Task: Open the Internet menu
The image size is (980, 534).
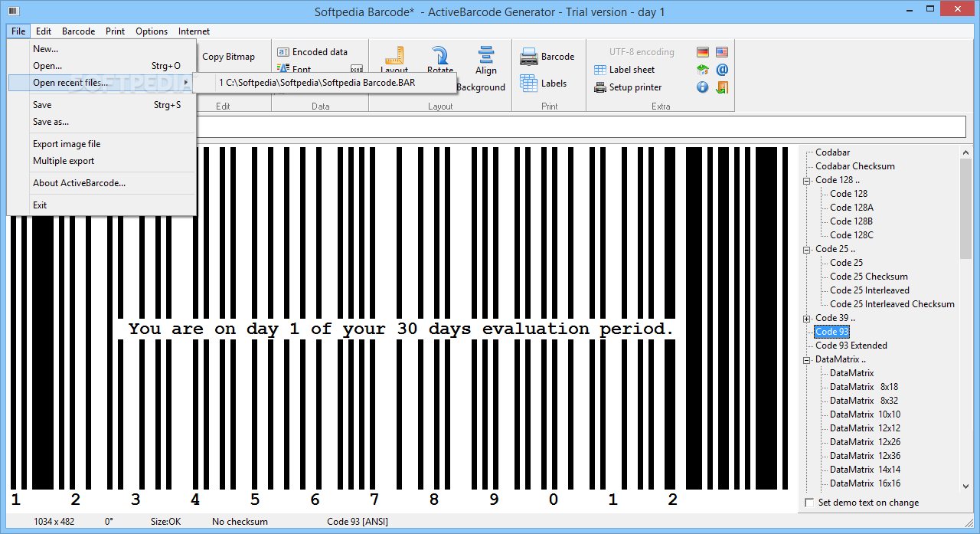Action: (194, 31)
